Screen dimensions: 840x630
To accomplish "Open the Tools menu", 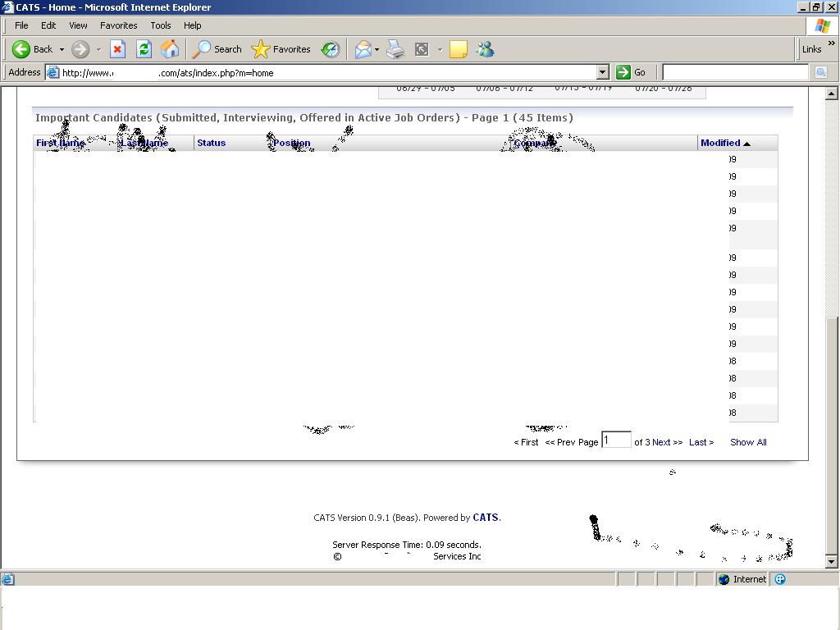I will pos(160,25).
